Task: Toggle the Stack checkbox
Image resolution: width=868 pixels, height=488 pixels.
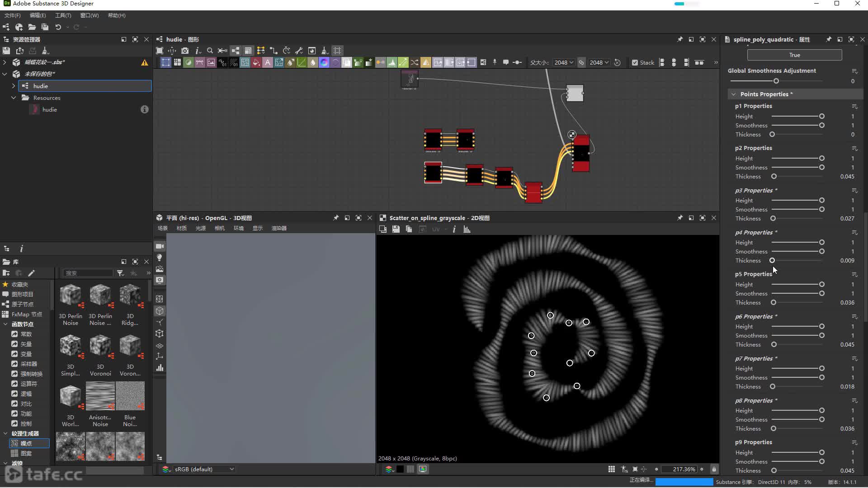Action: point(635,63)
